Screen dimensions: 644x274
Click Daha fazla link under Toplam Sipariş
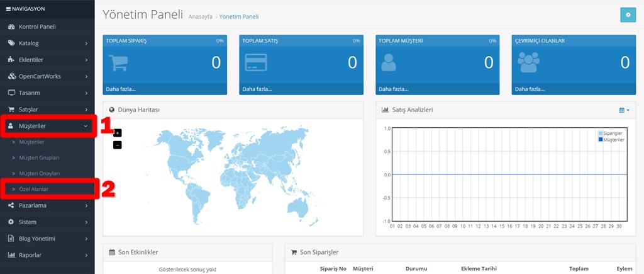click(x=121, y=89)
